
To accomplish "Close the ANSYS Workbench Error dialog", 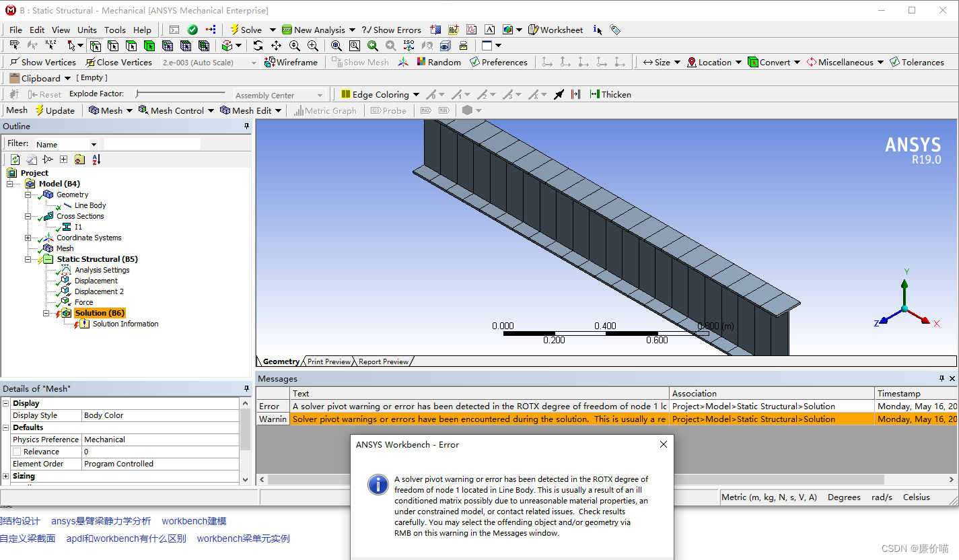I will click(x=663, y=444).
